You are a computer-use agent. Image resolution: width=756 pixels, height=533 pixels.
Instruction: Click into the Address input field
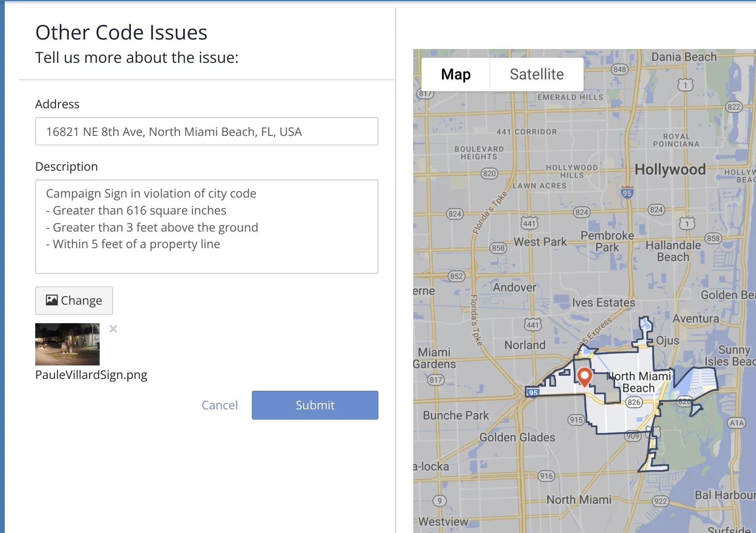click(x=206, y=132)
